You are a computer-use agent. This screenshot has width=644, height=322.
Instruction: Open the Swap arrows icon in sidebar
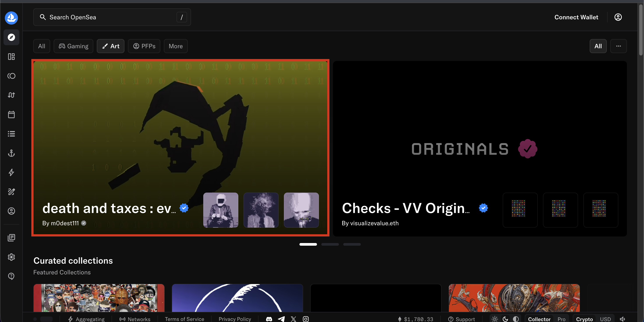[x=11, y=95]
